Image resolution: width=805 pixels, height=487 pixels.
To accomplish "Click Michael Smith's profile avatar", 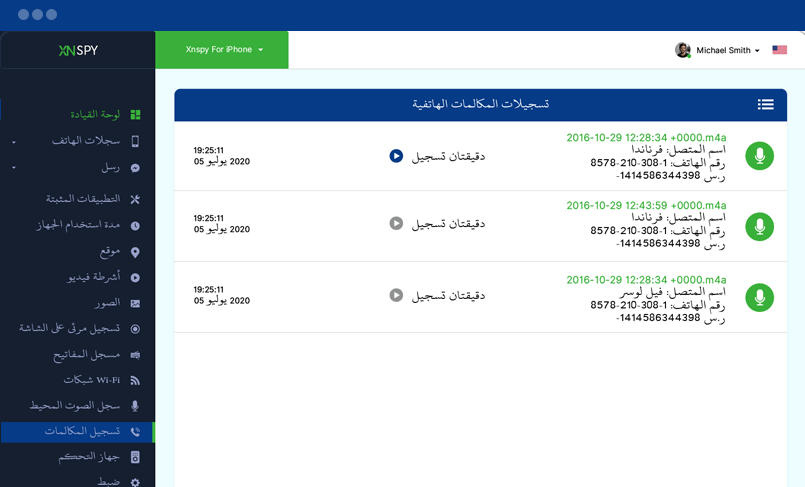I will [683, 50].
